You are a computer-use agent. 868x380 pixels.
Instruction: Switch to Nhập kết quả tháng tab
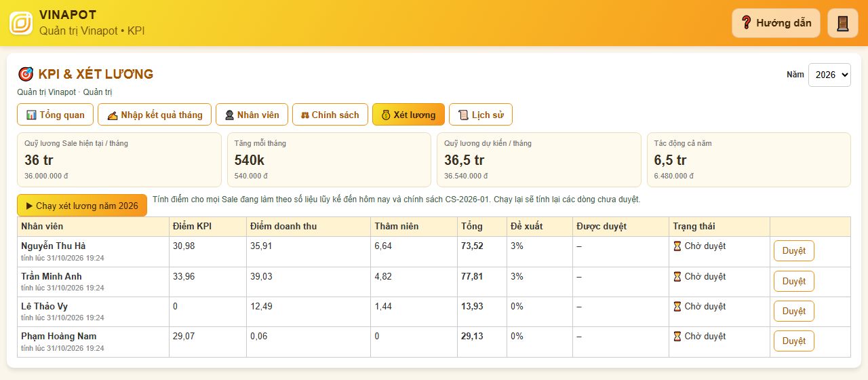155,115
